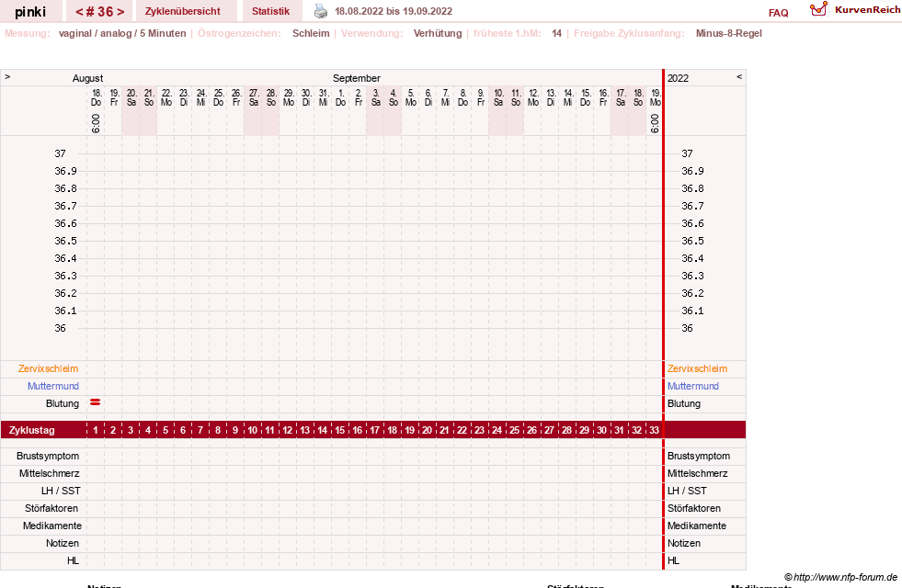Open the Statistik tab
This screenshot has width=902, height=588.
click(270, 11)
